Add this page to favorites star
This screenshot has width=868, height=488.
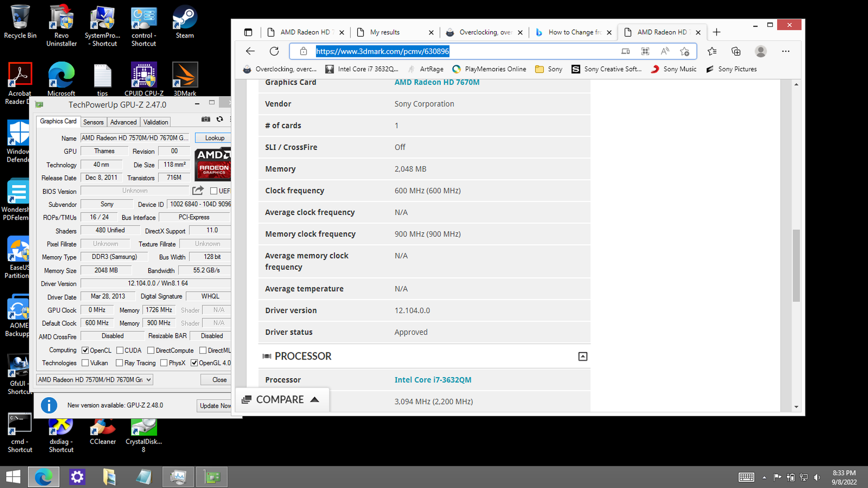pyautogui.click(x=684, y=51)
